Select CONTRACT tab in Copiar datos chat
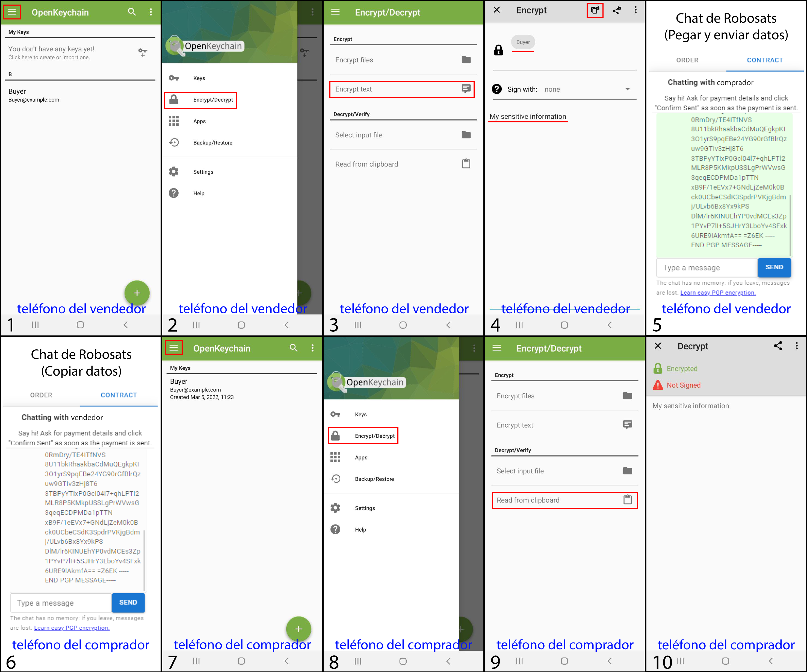This screenshot has height=672, width=807. [x=119, y=395]
